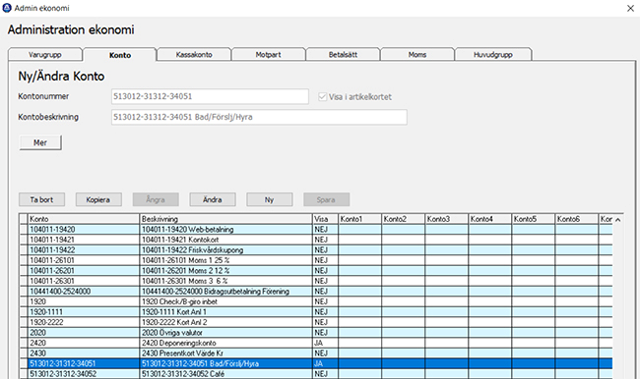Select account cell 1920-2222
The width and height of the screenshot is (640, 379).
click(x=84, y=322)
